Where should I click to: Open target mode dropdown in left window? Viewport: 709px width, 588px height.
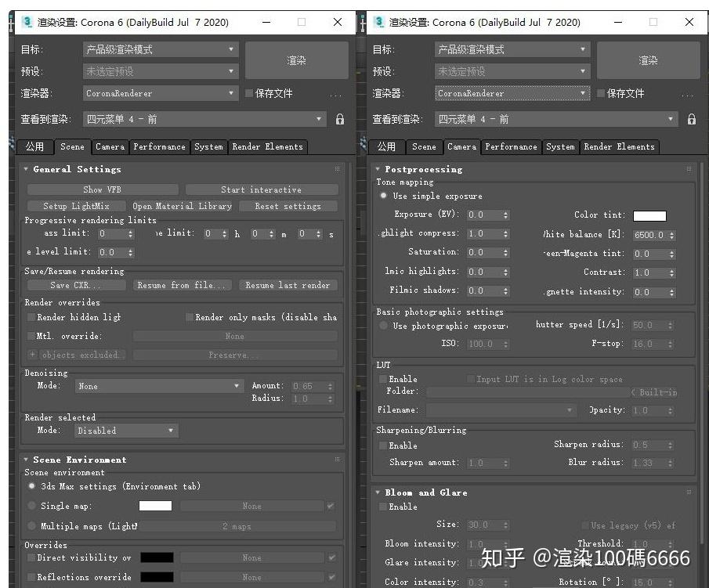tap(161, 49)
